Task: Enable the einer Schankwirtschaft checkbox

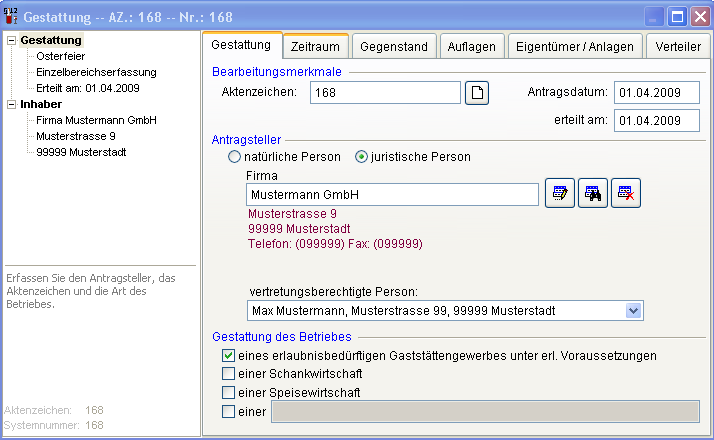Action: tap(228, 374)
